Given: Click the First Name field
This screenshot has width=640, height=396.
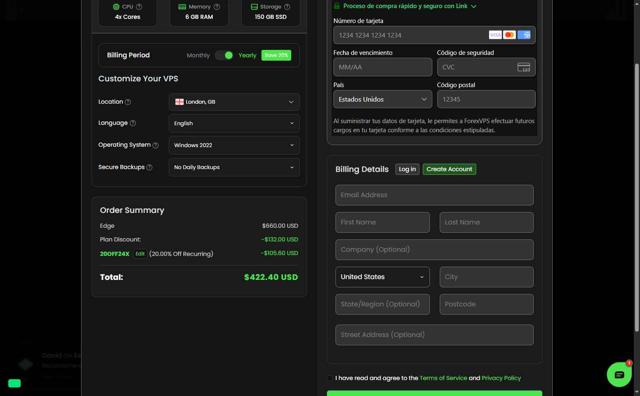Looking at the screenshot, I should 382,222.
